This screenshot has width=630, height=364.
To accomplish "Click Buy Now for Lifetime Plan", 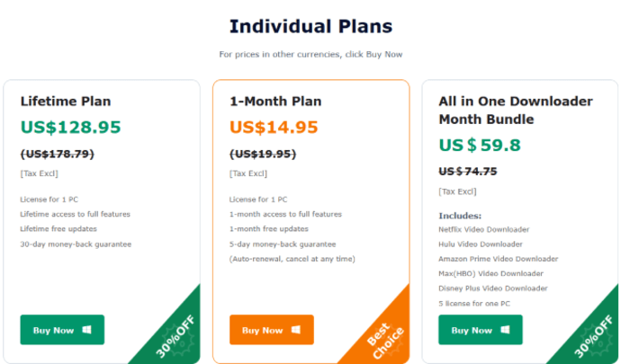I will [x=62, y=330].
